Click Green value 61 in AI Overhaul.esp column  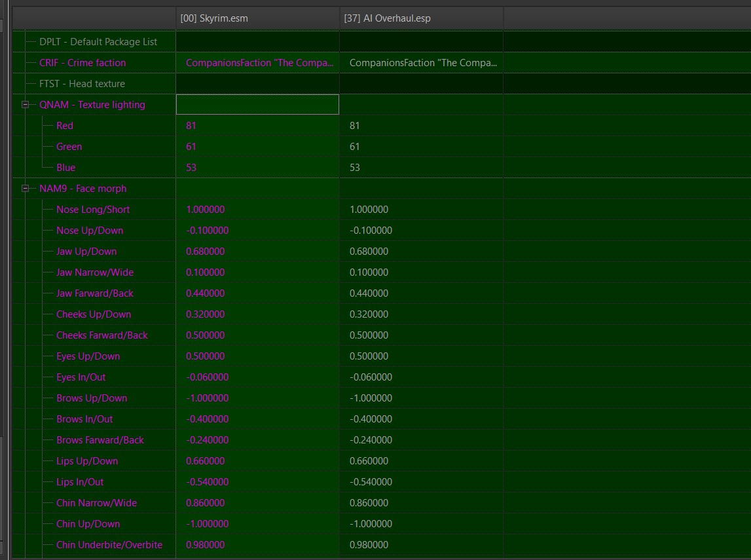[354, 147]
